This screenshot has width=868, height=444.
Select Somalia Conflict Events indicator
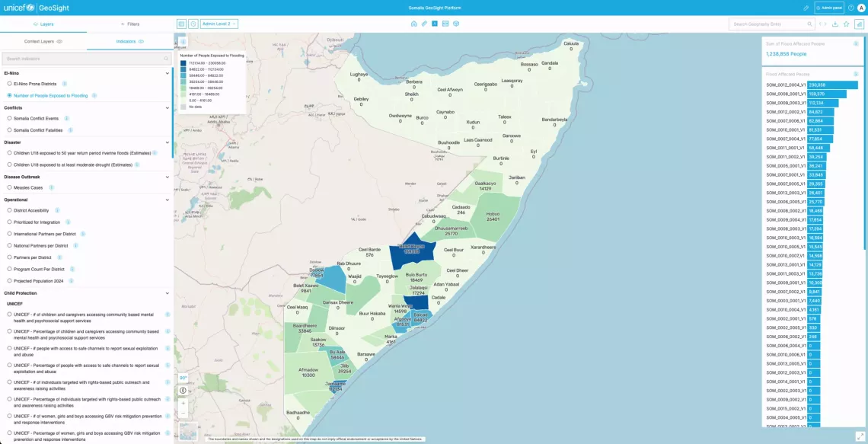[x=9, y=118]
